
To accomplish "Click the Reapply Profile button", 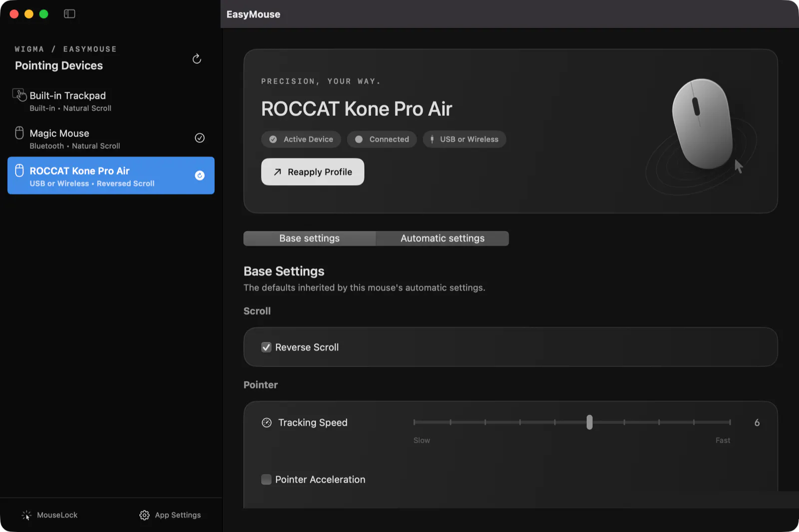I will tap(313, 172).
